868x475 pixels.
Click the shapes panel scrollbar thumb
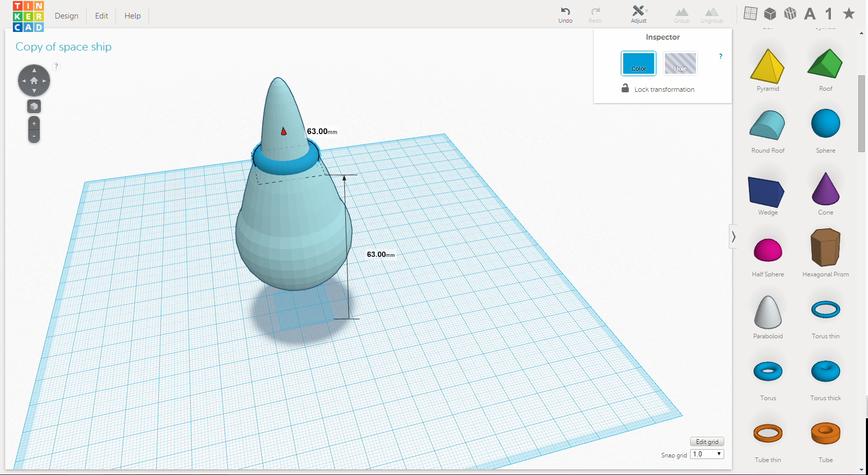pos(861,113)
